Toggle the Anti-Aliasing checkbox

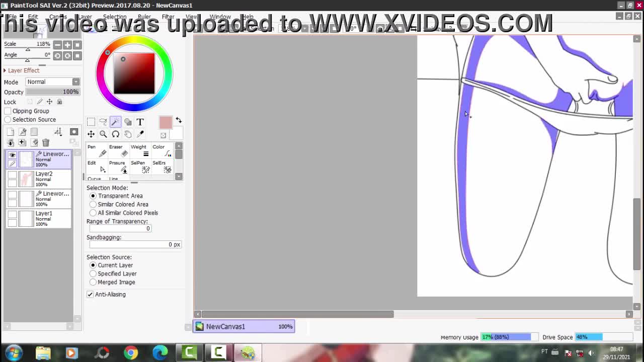90,295
